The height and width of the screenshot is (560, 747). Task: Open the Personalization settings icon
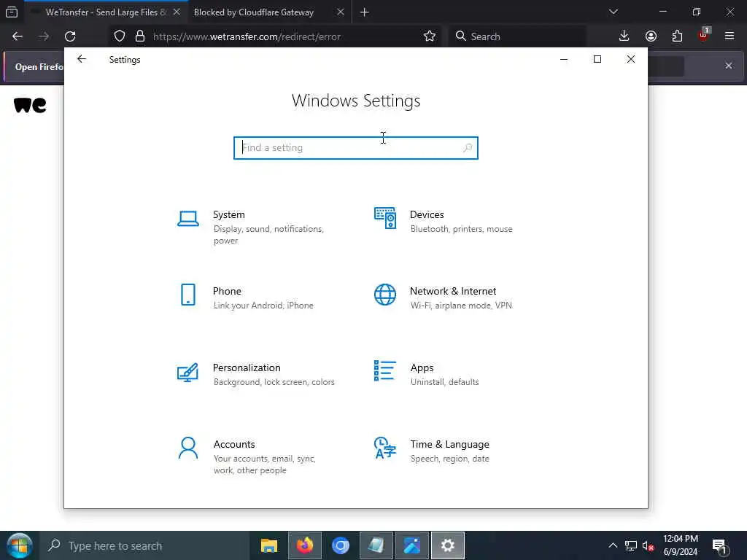pyautogui.click(x=187, y=373)
